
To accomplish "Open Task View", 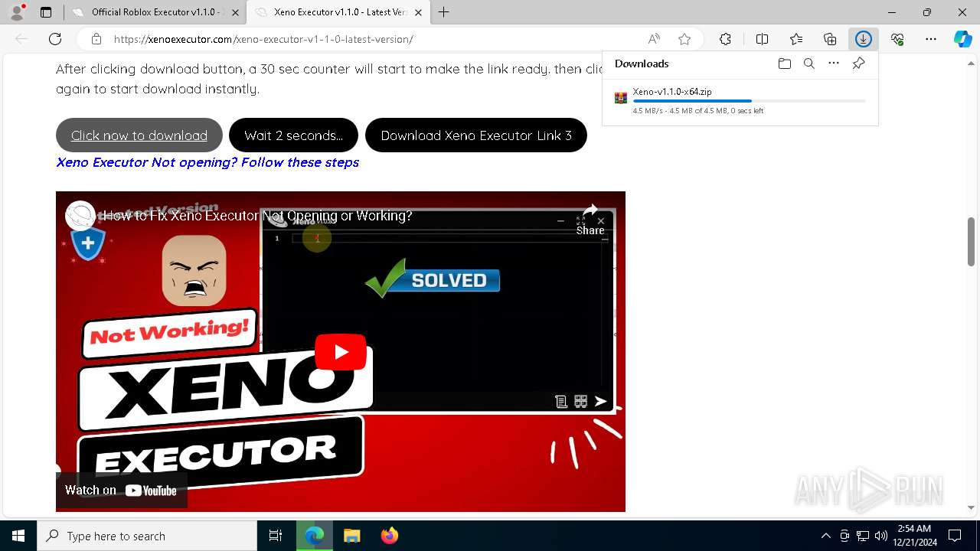I will click(x=276, y=536).
